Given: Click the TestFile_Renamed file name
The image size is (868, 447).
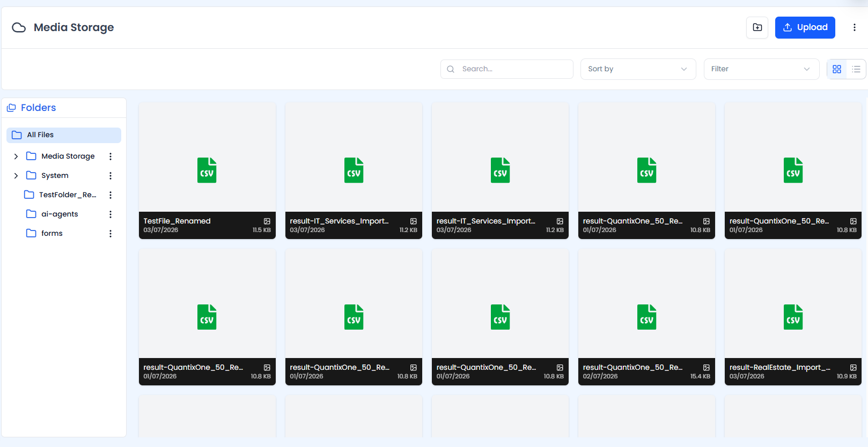Looking at the screenshot, I should pos(177,221).
